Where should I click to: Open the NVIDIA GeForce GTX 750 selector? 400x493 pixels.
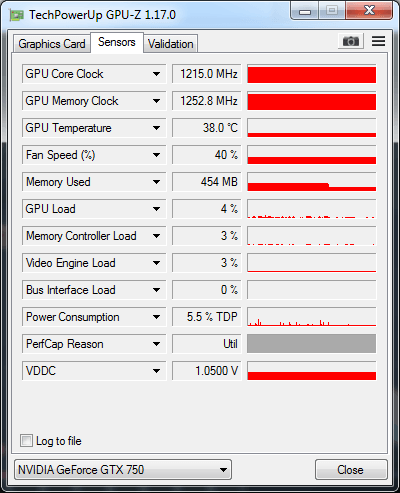(x=123, y=470)
